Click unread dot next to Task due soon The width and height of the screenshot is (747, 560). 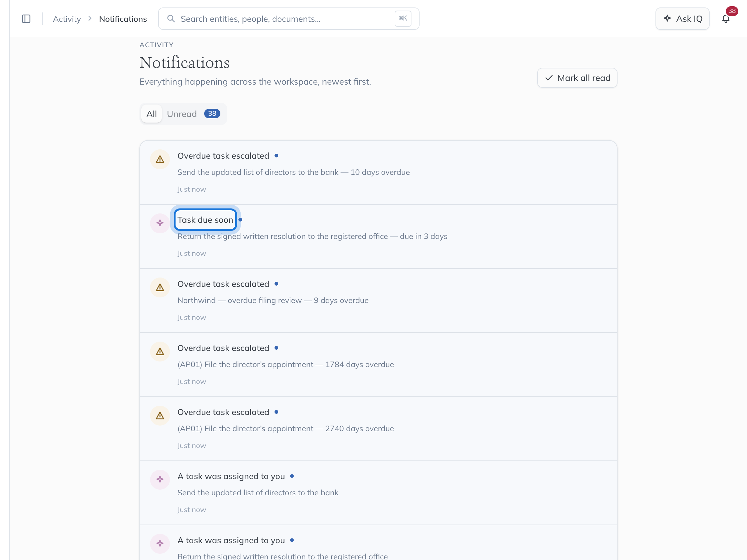coord(240,220)
